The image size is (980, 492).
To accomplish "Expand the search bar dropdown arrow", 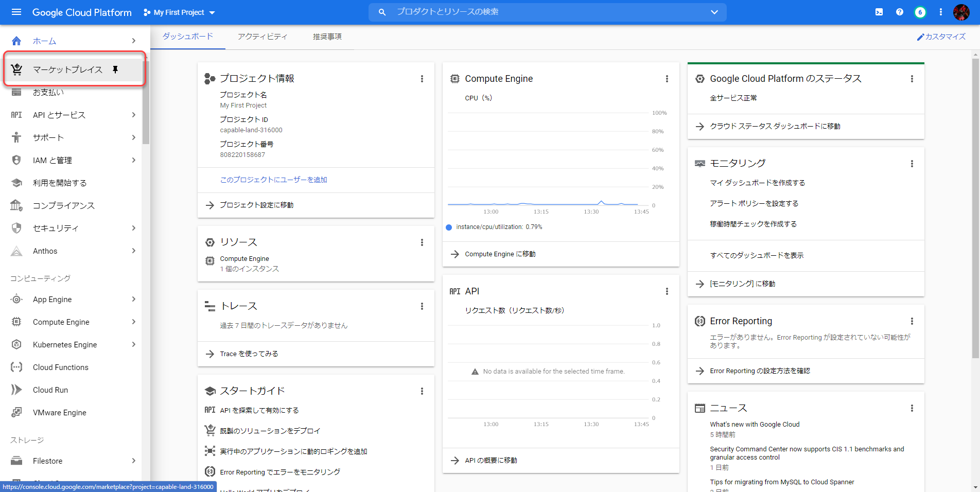I will pos(714,12).
